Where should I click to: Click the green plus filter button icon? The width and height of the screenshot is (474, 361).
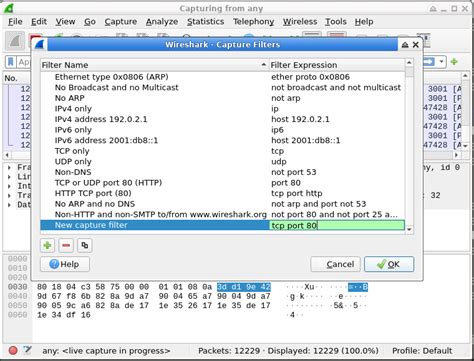pyautogui.click(x=454, y=62)
